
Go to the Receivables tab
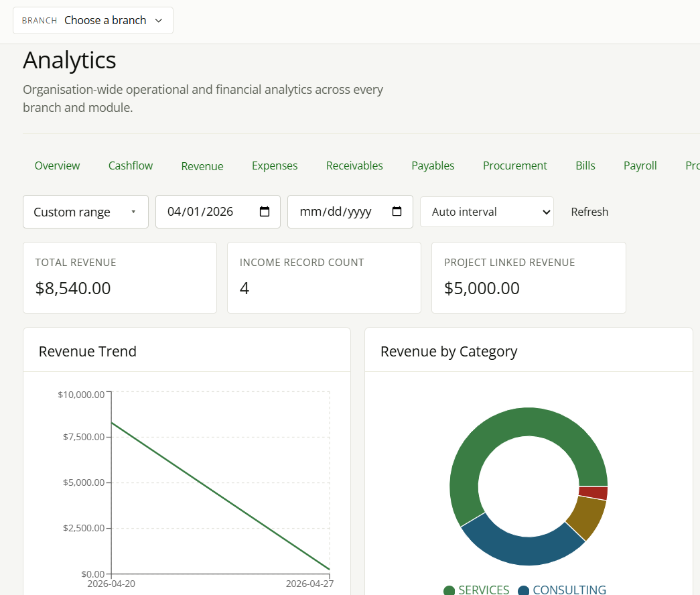pos(354,166)
